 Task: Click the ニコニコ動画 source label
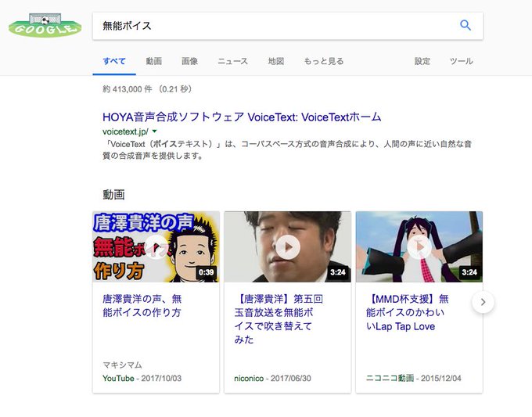click(x=390, y=379)
